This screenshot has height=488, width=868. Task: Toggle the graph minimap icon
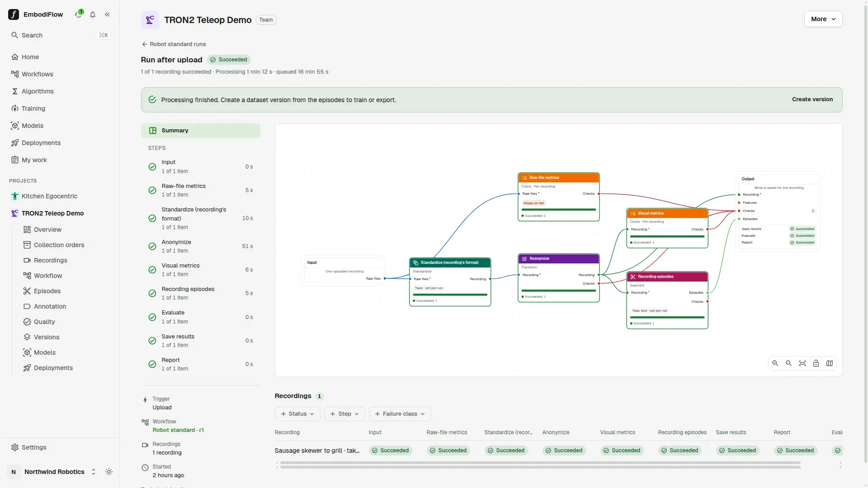830,363
